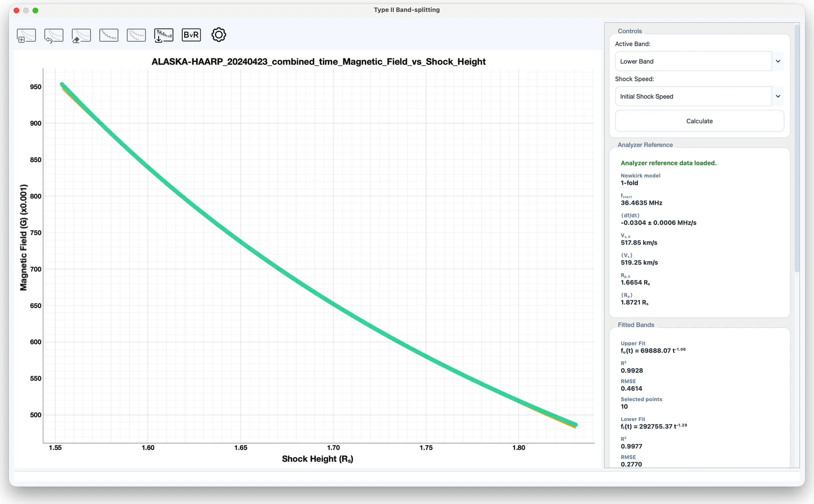The height and width of the screenshot is (504, 814).
Task: Click the undo last point icon
Action: pos(54,35)
